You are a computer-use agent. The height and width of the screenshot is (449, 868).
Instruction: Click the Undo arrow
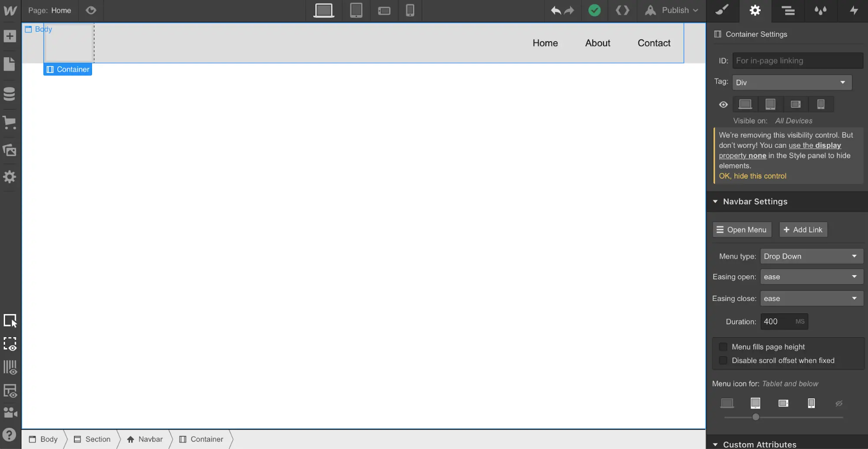click(x=556, y=10)
